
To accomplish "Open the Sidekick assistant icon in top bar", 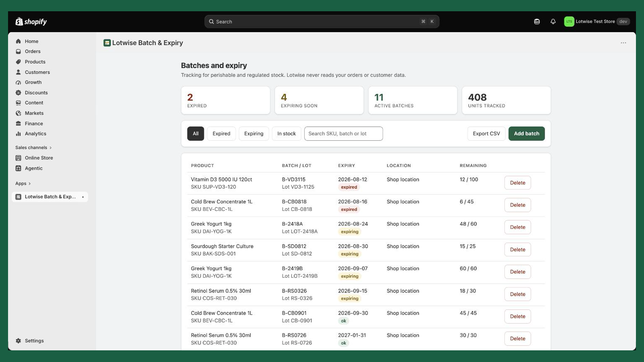I will pos(537,22).
